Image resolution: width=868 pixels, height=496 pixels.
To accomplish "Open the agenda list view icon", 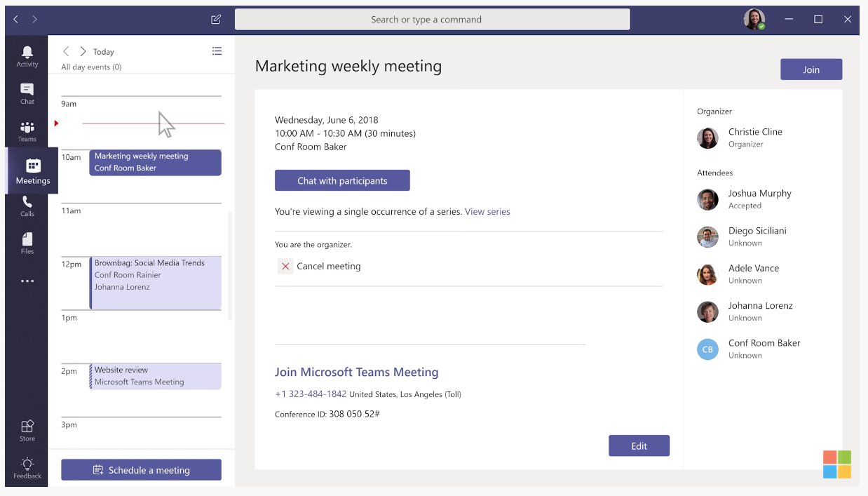I will 217,51.
